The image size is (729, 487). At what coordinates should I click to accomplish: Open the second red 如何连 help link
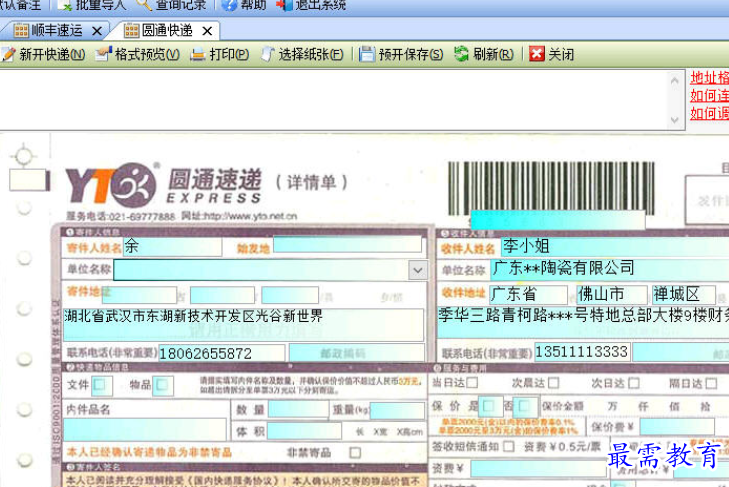[x=709, y=96]
